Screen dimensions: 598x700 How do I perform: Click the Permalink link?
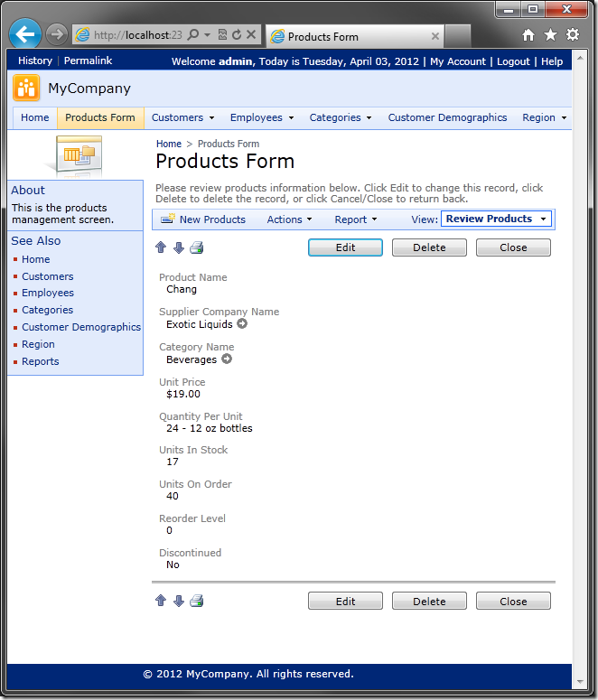[88, 61]
